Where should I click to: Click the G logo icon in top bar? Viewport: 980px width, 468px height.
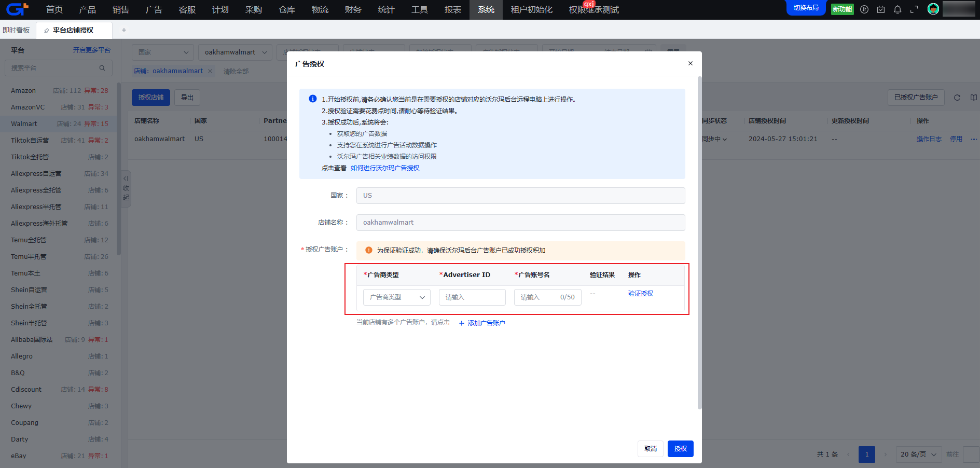(17, 9)
